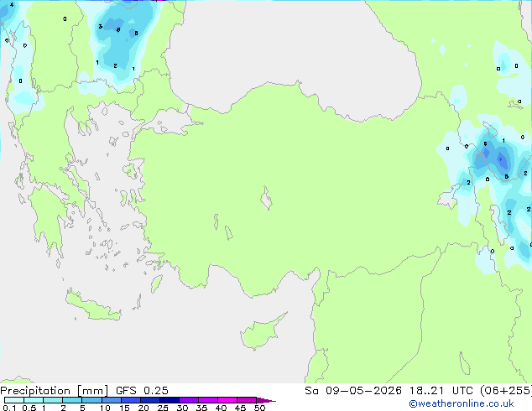Screen dimensions: 532x411
Task: Select the 45–50 mm legend swatch
Action: 247,400
